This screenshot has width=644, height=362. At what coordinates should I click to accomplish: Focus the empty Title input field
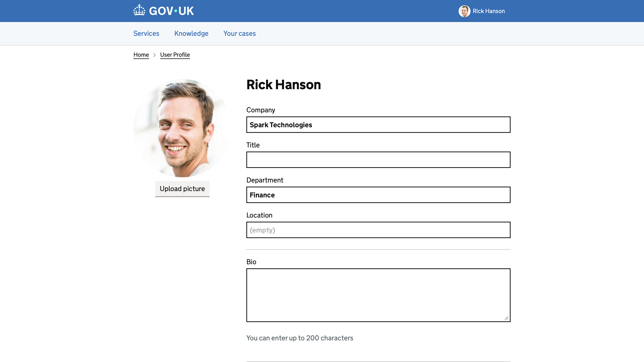(x=378, y=160)
